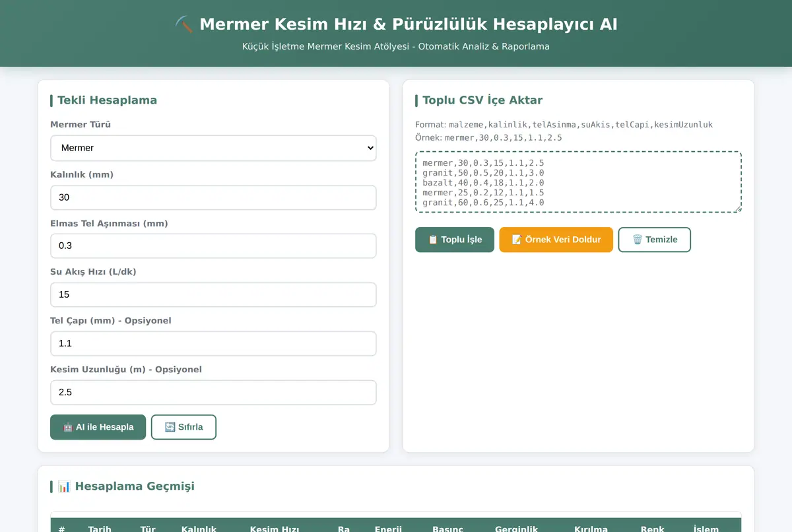Click the Tekli Hesaplama heading
This screenshot has width=792, height=532.
coord(107,100)
